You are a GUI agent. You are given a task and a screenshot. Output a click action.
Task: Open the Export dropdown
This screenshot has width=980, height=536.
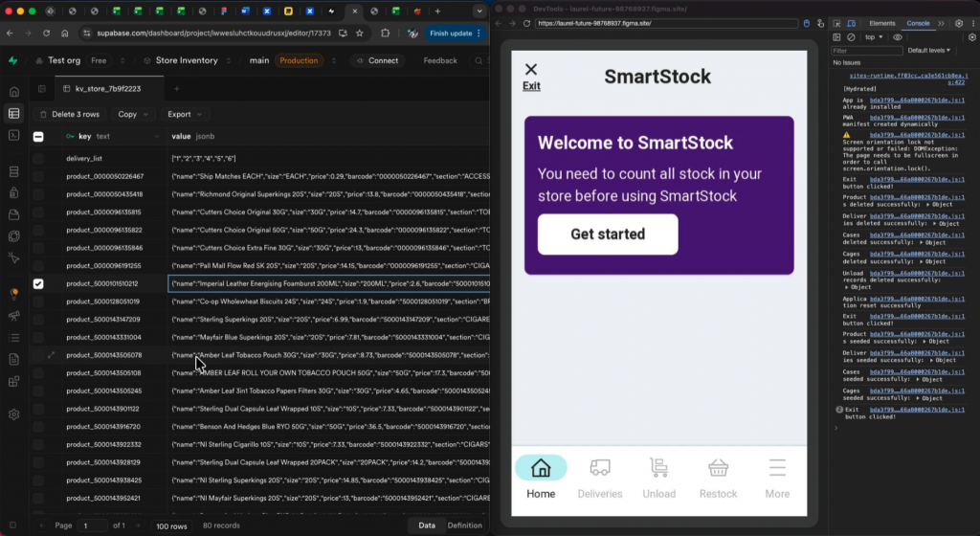(183, 114)
